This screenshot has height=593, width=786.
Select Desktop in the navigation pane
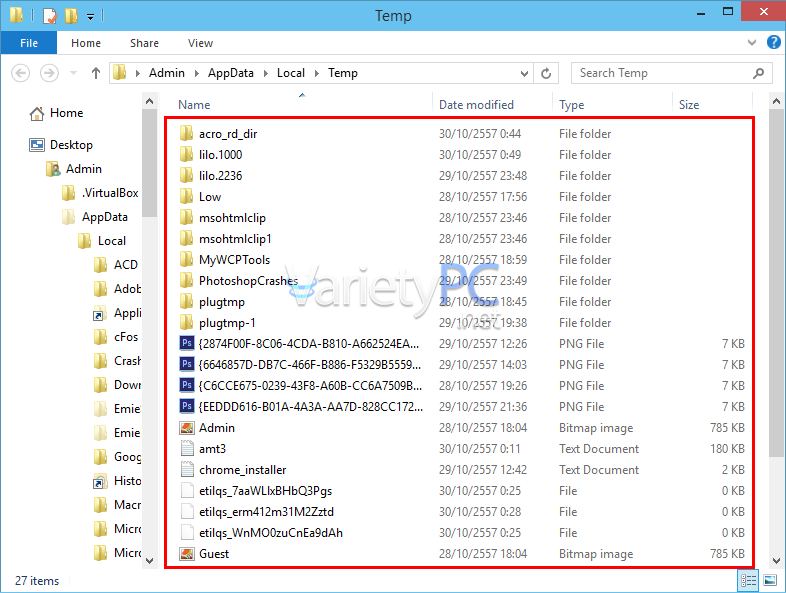point(61,145)
